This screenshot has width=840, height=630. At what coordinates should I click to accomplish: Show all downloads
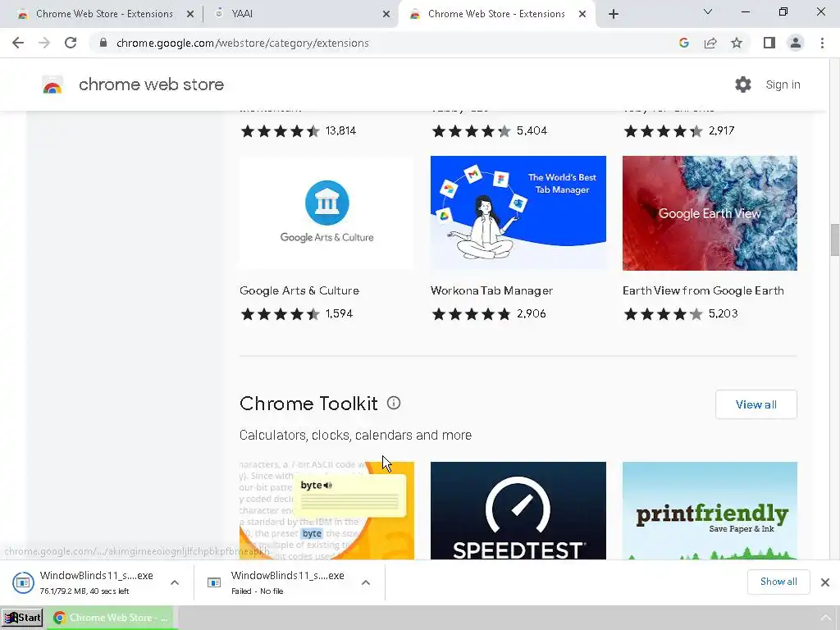[778, 582]
